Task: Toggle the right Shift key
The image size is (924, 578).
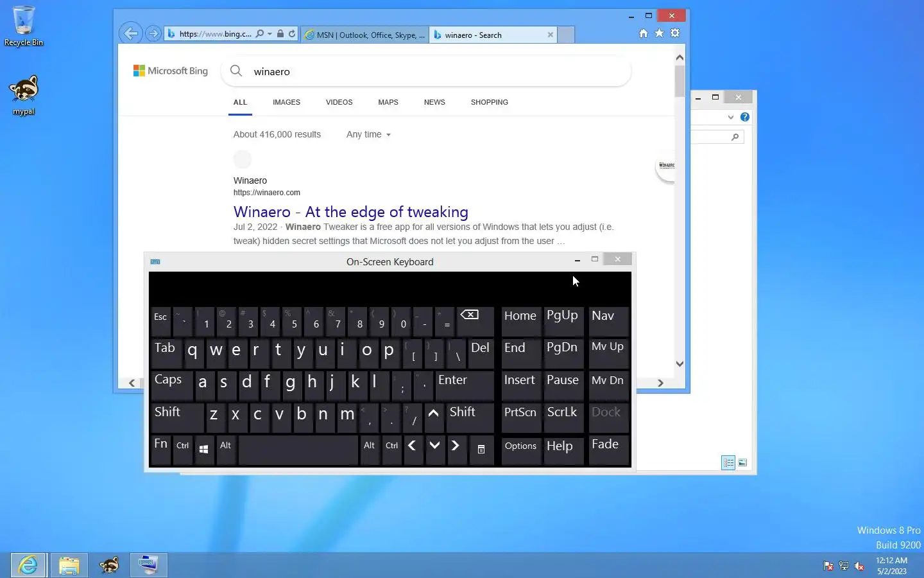Action: click(x=470, y=417)
